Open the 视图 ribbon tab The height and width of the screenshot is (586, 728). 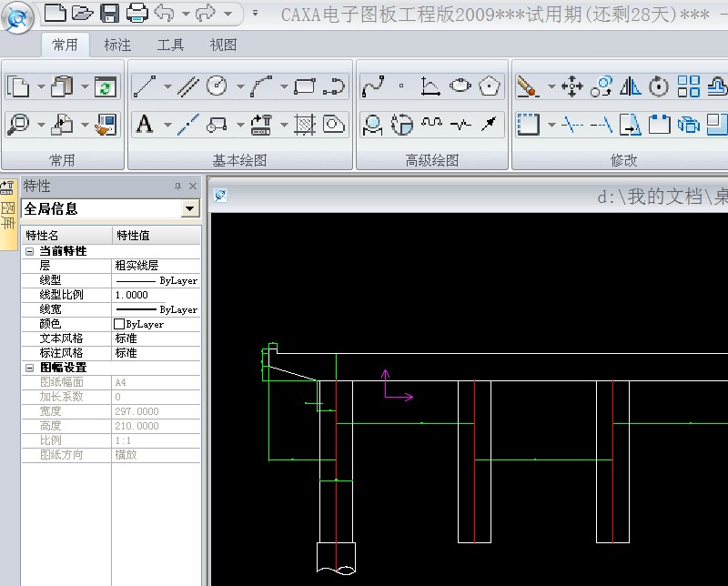(x=223, y=45)
